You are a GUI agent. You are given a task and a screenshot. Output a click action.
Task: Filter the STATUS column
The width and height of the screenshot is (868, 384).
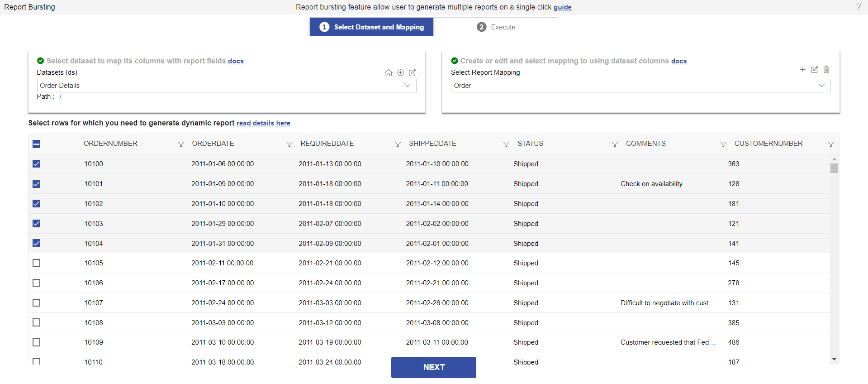coord(615,144)
